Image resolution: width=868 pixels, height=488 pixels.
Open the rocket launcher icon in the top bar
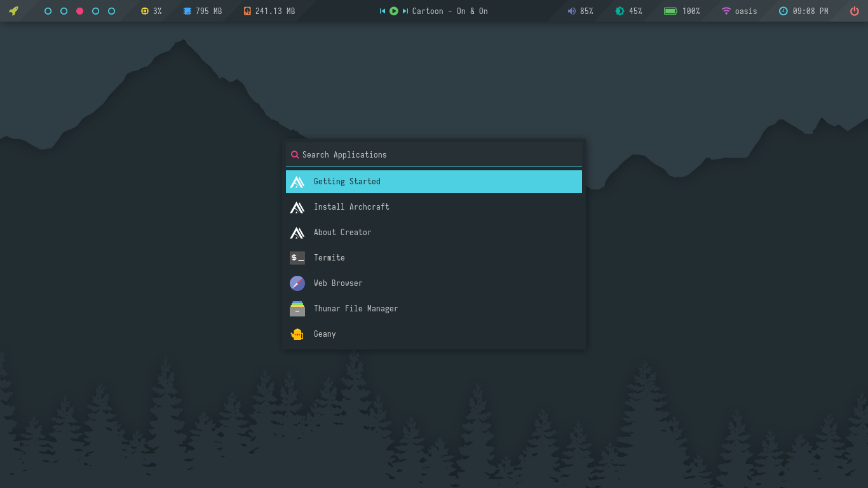[13, 11]
